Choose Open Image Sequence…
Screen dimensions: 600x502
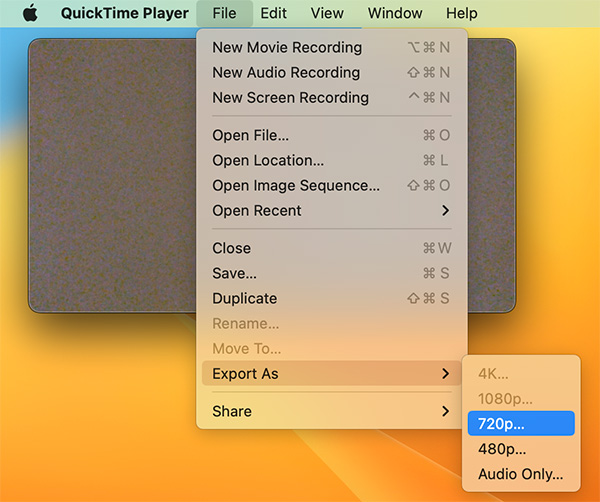click(331, 186)
